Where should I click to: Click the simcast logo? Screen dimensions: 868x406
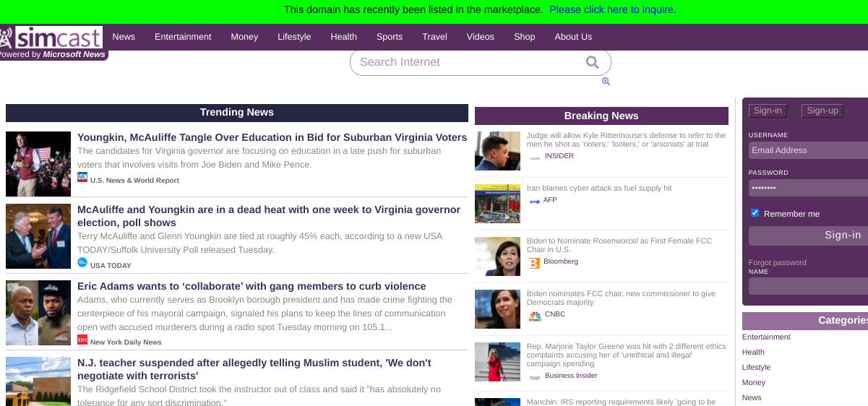click(x=51, y=37)
